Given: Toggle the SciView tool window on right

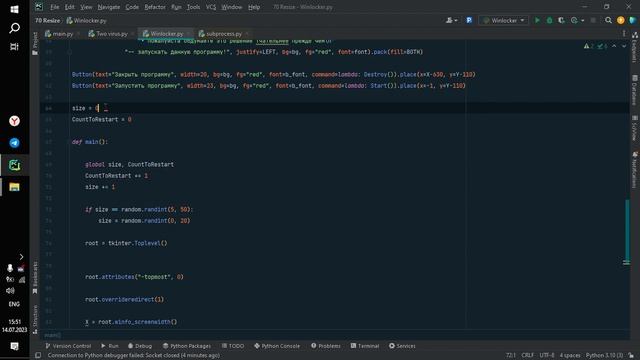Looking at the screenshot, I should [635, 128].
